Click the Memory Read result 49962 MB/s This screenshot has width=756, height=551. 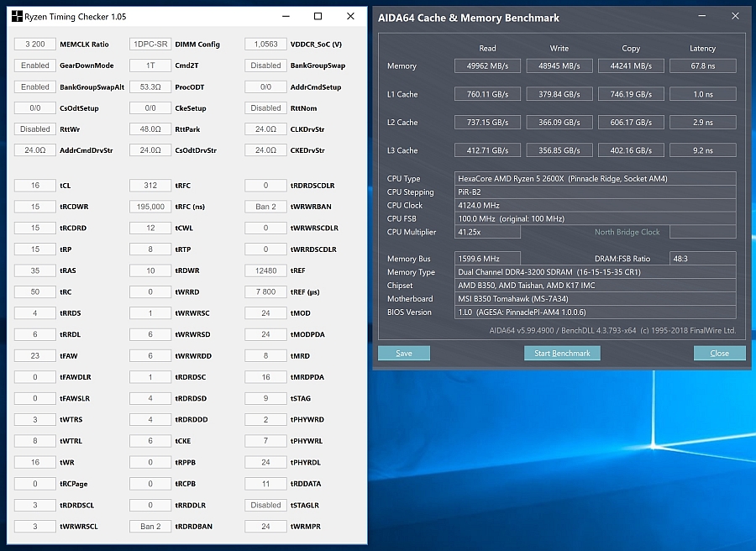(487, 66)
